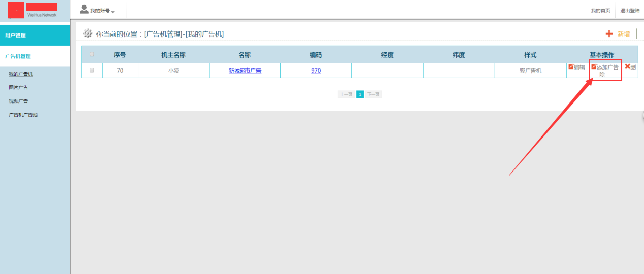Screen dimensions: 644x274
Task: Click the edit pencil icon beside 编辑
Action: (571, 67)
